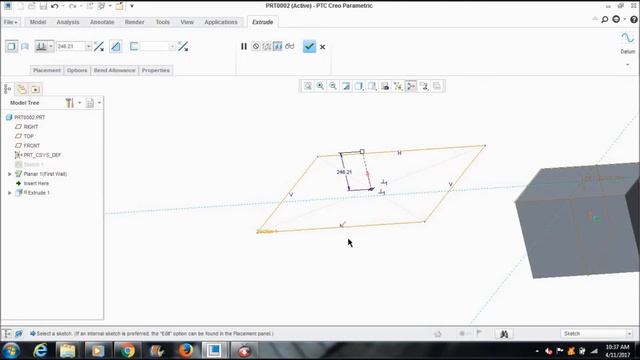This screenshot has width=640, height=360.
Task: Select the No Preview mode icon
Action: (256, 47)
